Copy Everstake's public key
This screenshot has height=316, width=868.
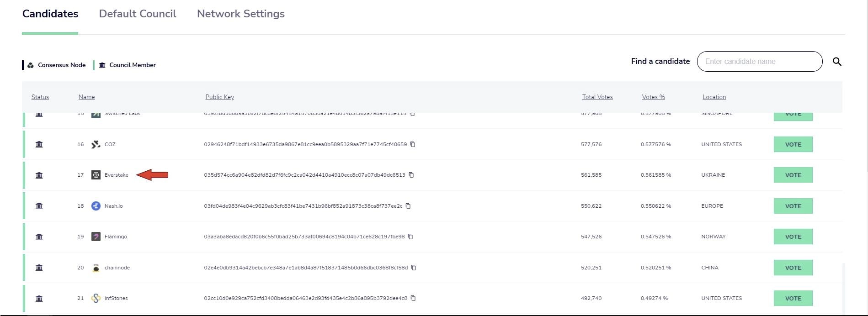411,175
